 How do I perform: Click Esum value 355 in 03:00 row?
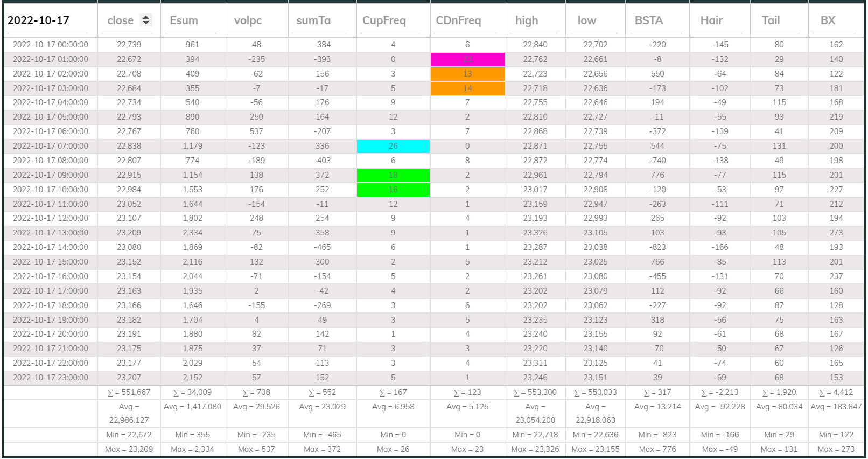[192, 88]
